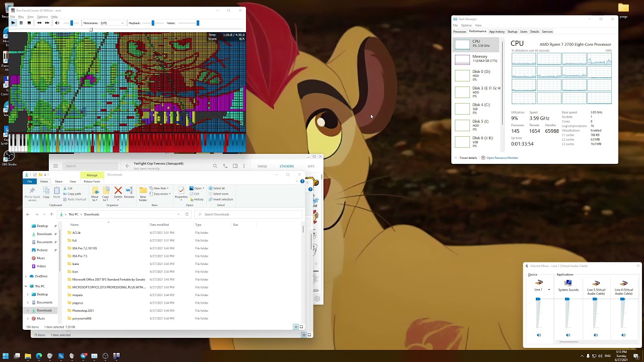This screenshot has height=362, width=644.
Task: Expand the This PC tree node
Action: tap(26, 286)
